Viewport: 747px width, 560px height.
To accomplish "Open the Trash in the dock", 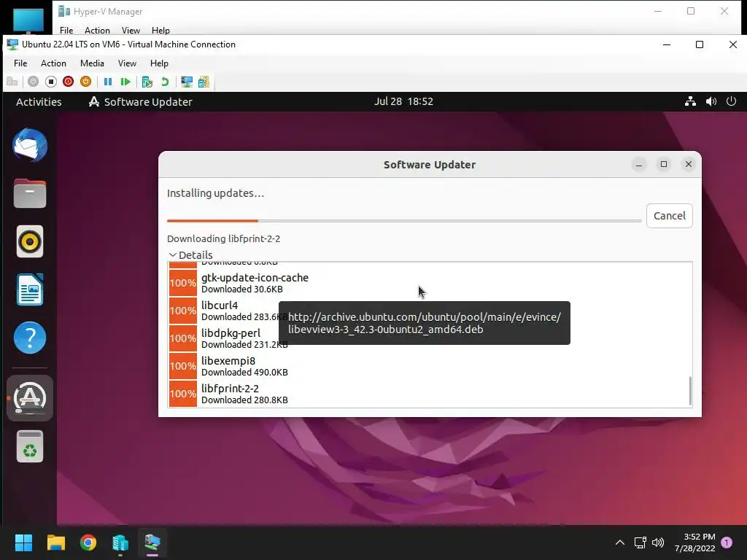I will click(30, 446).
